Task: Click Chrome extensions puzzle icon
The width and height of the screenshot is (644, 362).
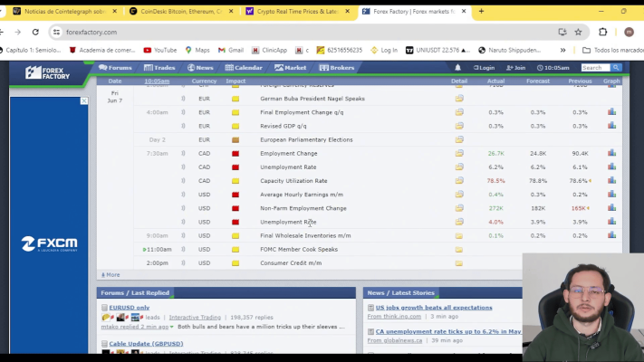Action: click(603, 32)
